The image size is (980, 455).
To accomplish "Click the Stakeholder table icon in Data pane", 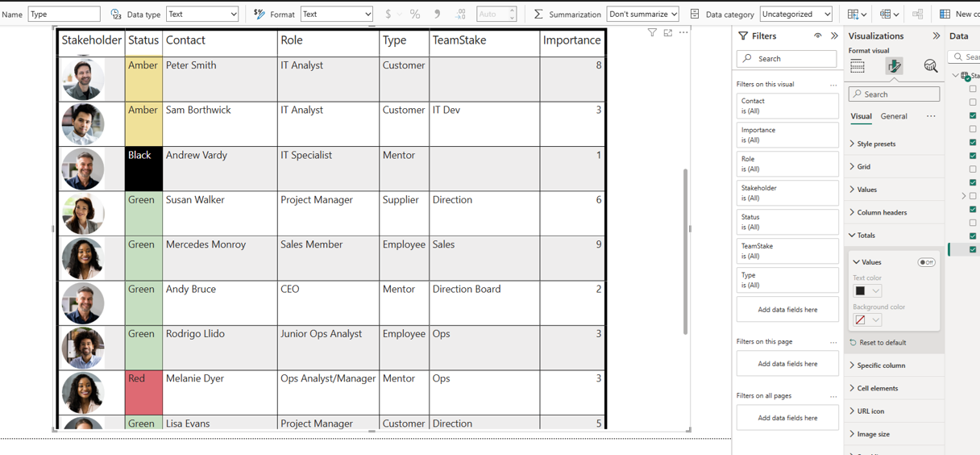I will coord(965,76).
